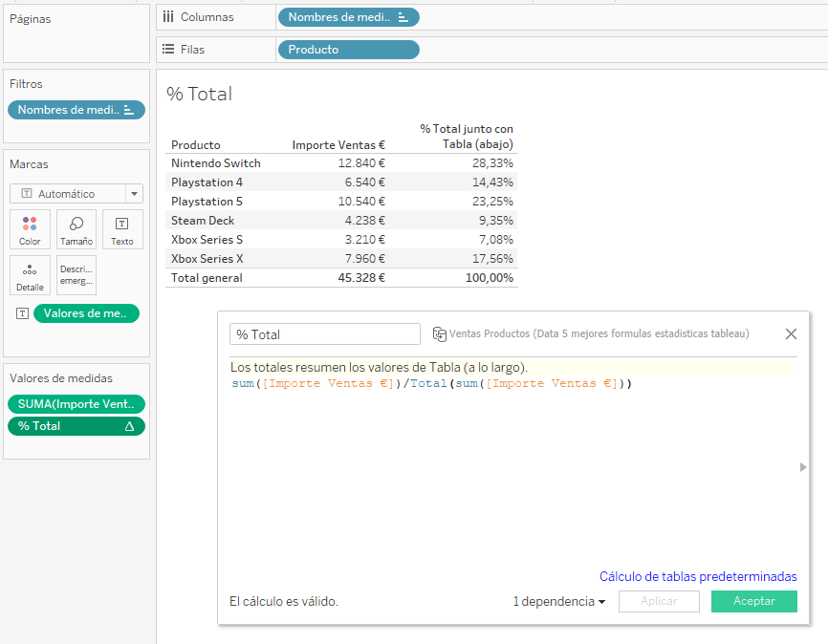Viewport: 828px width, 644px height.
Task: Open the Descripción emergente marks card
Action: click(76, 275)
